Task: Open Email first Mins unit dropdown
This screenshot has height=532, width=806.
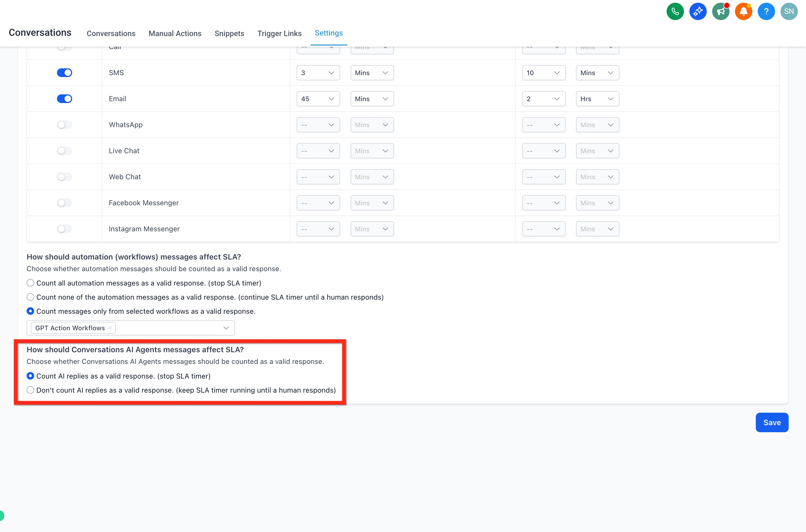Action: point(372,99)
